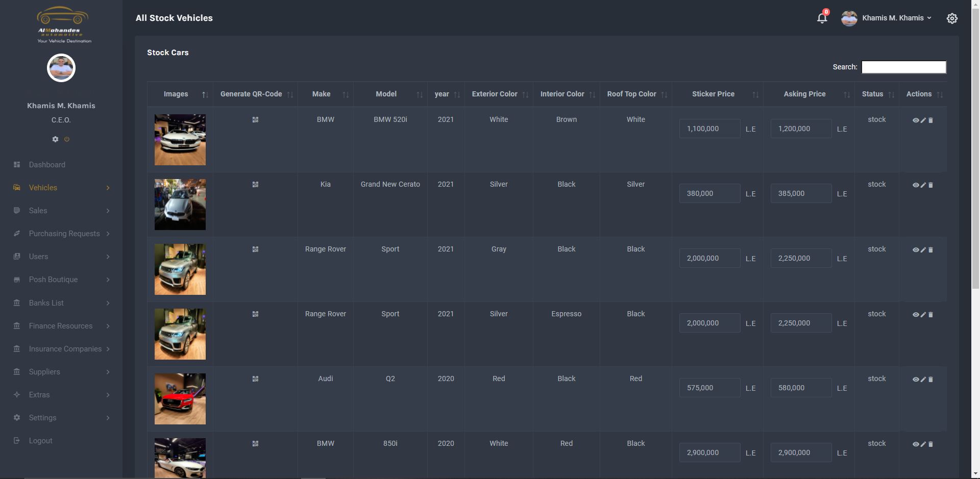This screenshot has width=980, height=479.
Task: Expand Purchasing Requests menu
Action: coord(61,234)
